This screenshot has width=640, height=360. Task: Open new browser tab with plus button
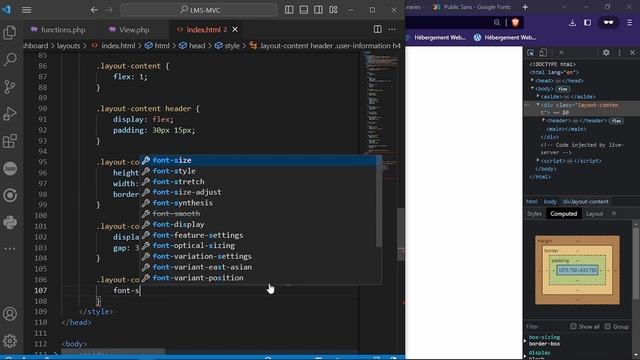(x=525, y=7)
